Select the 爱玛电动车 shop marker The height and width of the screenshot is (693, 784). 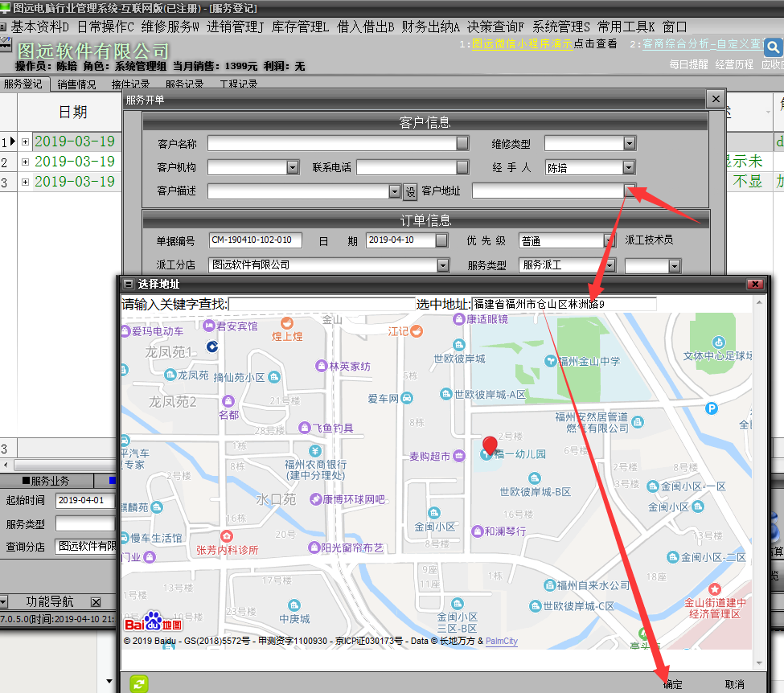point(125,331)
